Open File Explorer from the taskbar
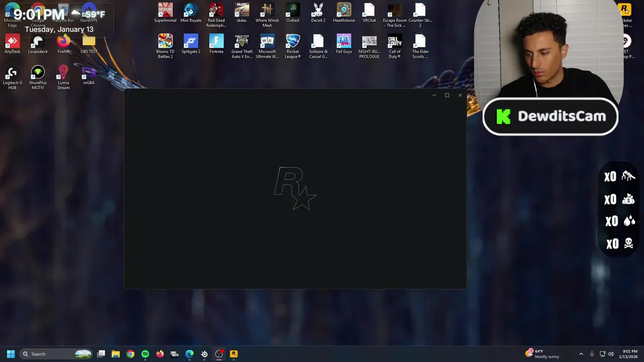 [116, 354]
